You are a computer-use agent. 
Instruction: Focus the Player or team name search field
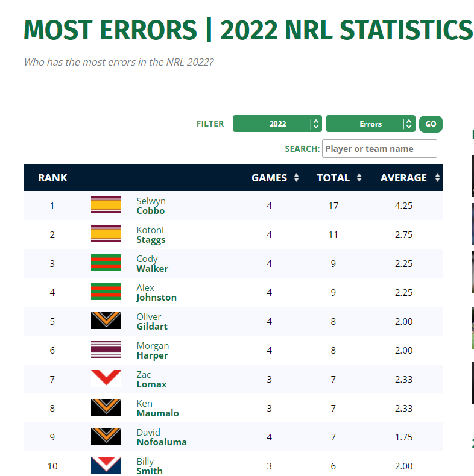pos(379,148)
